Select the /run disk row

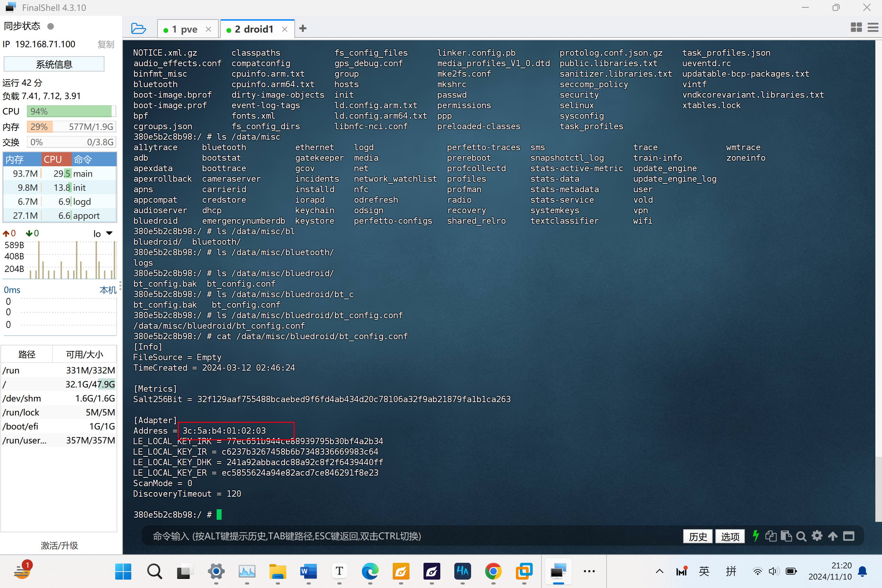click(59, 370)
